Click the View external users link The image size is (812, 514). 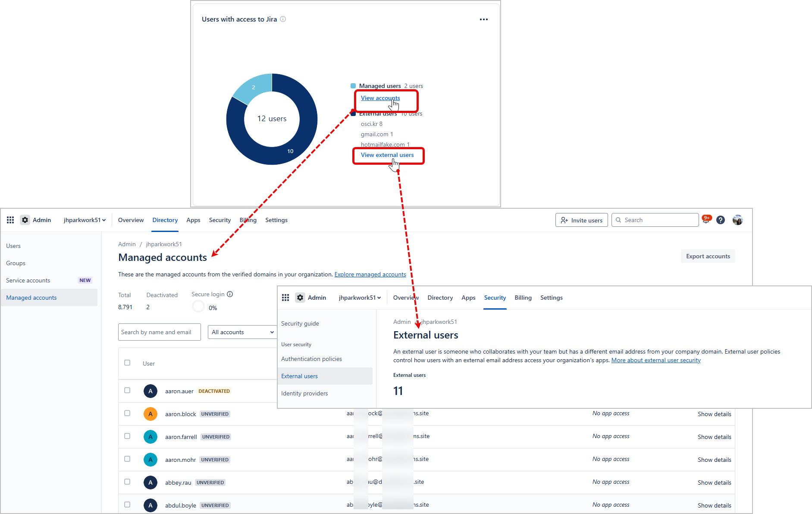[387, 155]
